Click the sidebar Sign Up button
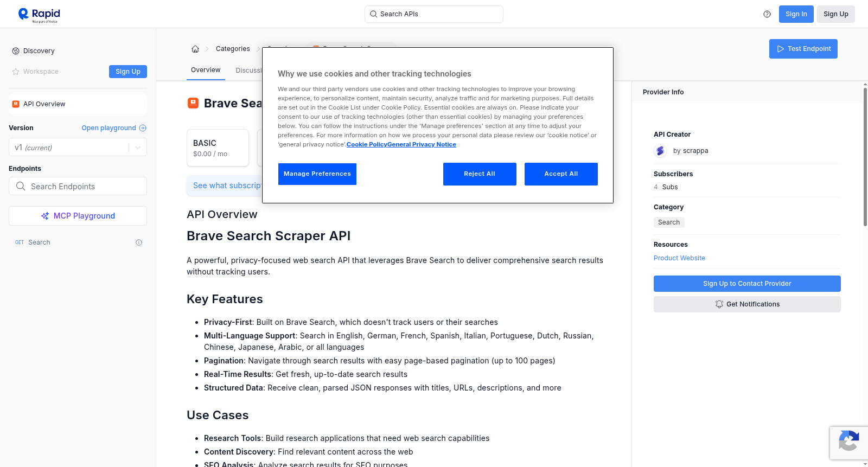The height and width of the screenshot is (467, 868). 128,72
